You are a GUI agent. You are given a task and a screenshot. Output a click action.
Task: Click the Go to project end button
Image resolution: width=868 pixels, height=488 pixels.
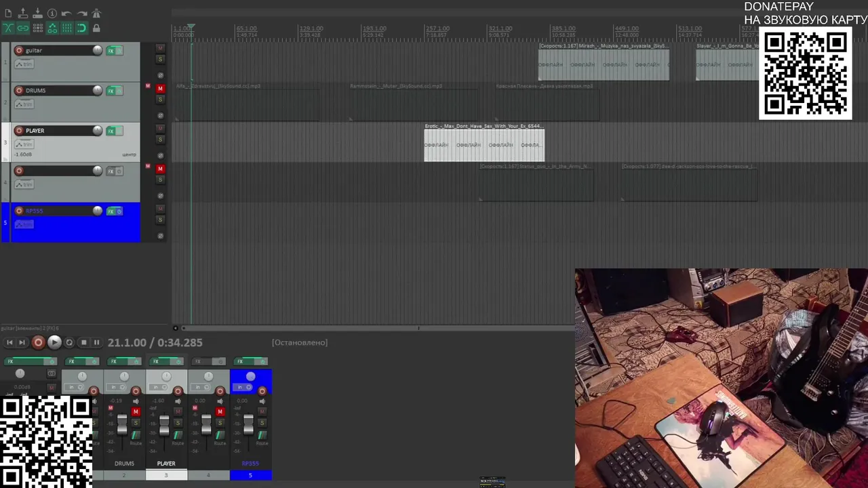pyautogui.click(x=22, y=343)
